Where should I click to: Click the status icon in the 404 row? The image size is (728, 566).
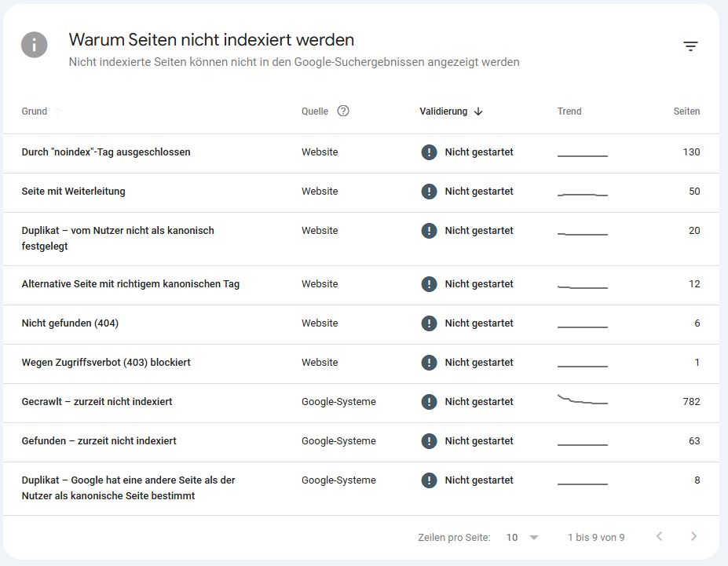(x=429, y=323)
